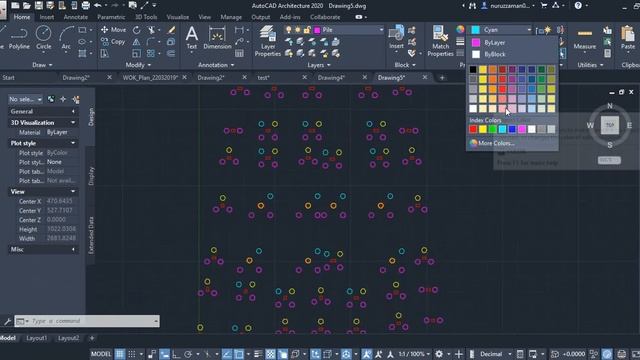
Task: Click the Open folder icon in quick access
Action: pyautogui.click(x=27, y=6)
